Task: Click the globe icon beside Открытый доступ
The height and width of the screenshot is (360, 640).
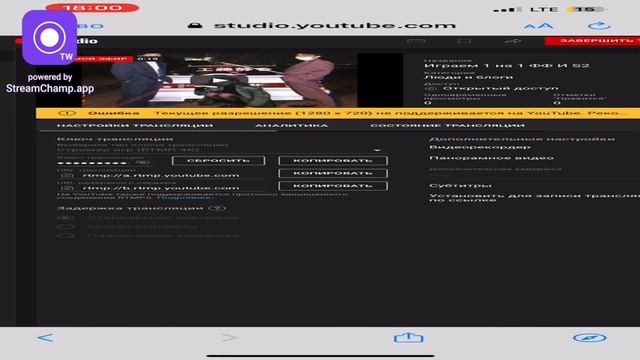Action: coord(431,89)
